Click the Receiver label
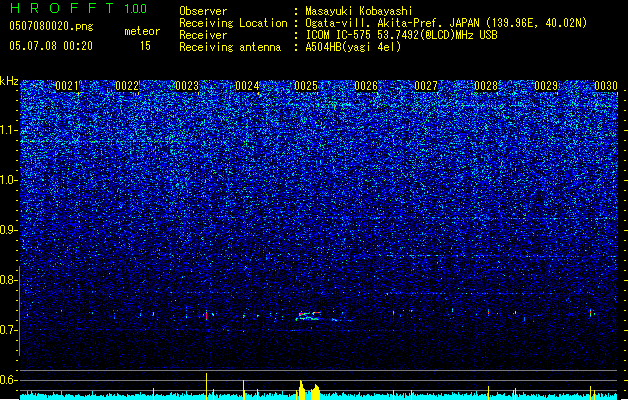 coord(203,35)
